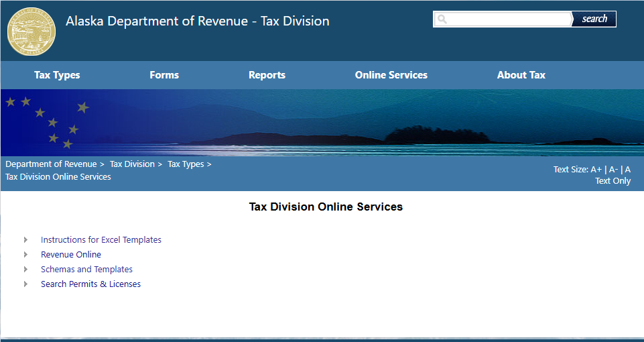Click the magnifier icon in search box

[442, 19]
